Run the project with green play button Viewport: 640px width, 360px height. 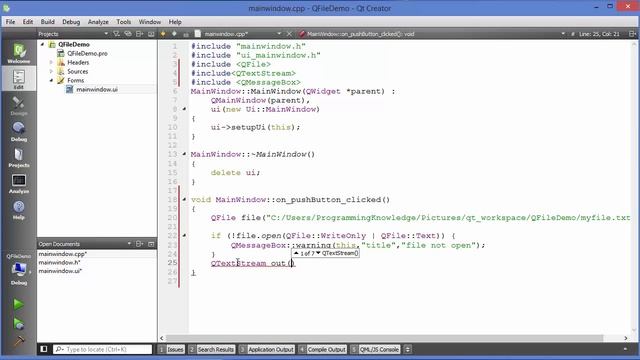pyautogui.click(x=18, y=304)
